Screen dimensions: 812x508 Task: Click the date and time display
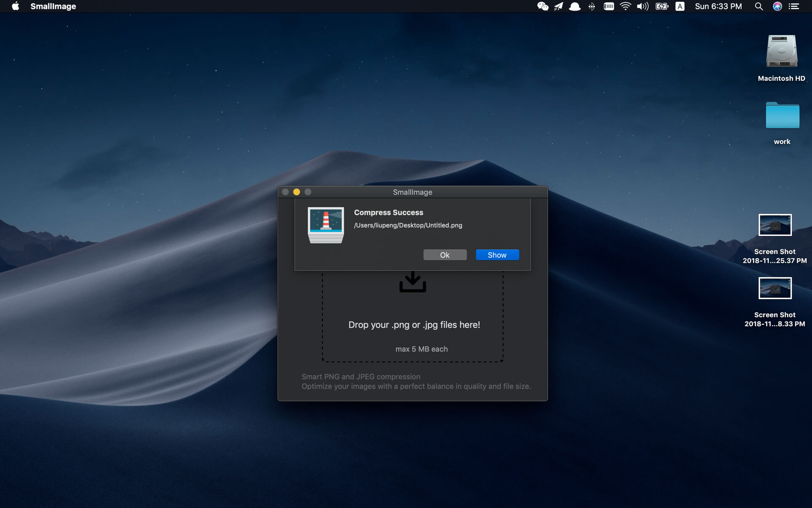pos(718,6)
